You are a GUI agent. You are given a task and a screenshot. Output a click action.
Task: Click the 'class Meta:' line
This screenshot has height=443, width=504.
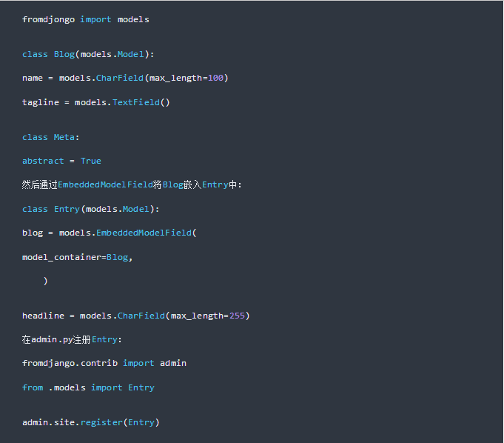point(50,137)
